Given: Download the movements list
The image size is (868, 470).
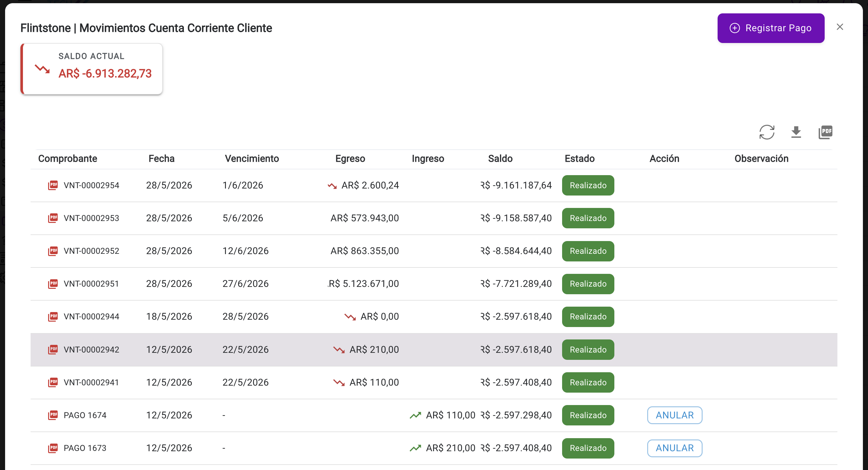Looking at the screenshot, I should point(796,132).
